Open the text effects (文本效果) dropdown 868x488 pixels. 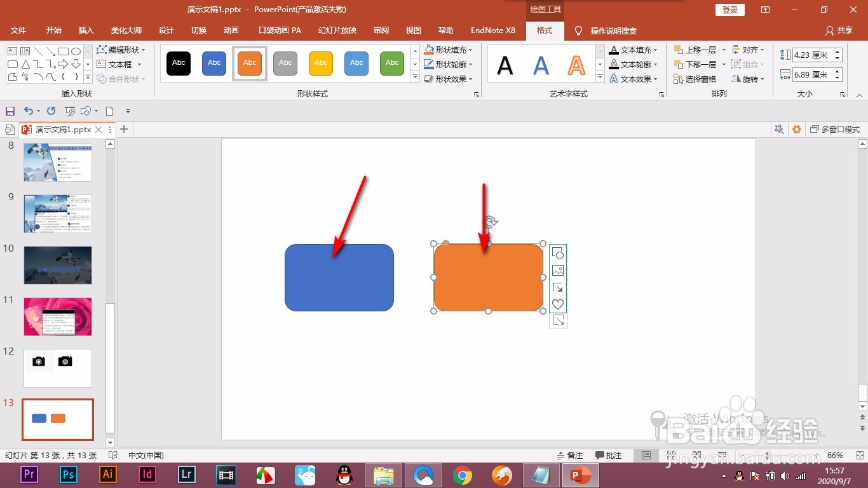point(634,79)
